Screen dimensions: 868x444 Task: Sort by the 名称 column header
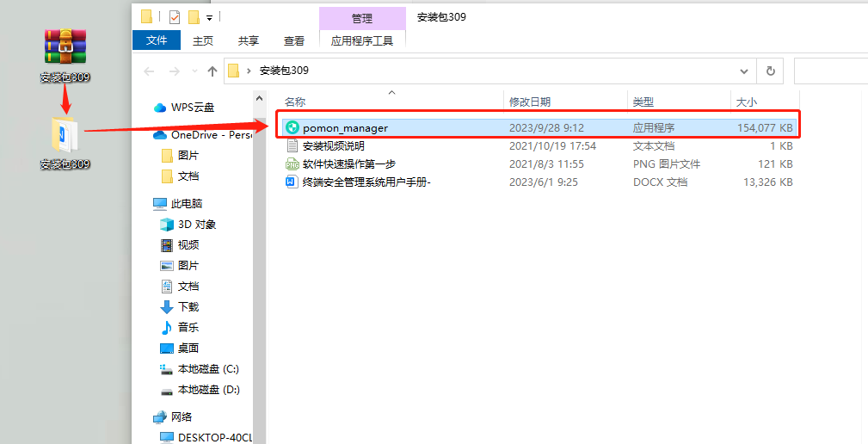point(295,102)
